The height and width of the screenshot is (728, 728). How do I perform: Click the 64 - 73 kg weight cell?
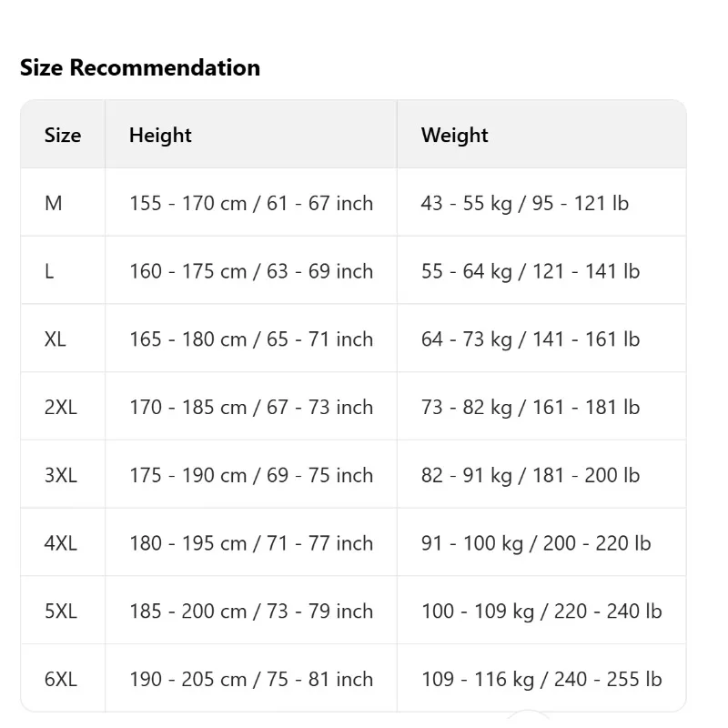point(531,339)
